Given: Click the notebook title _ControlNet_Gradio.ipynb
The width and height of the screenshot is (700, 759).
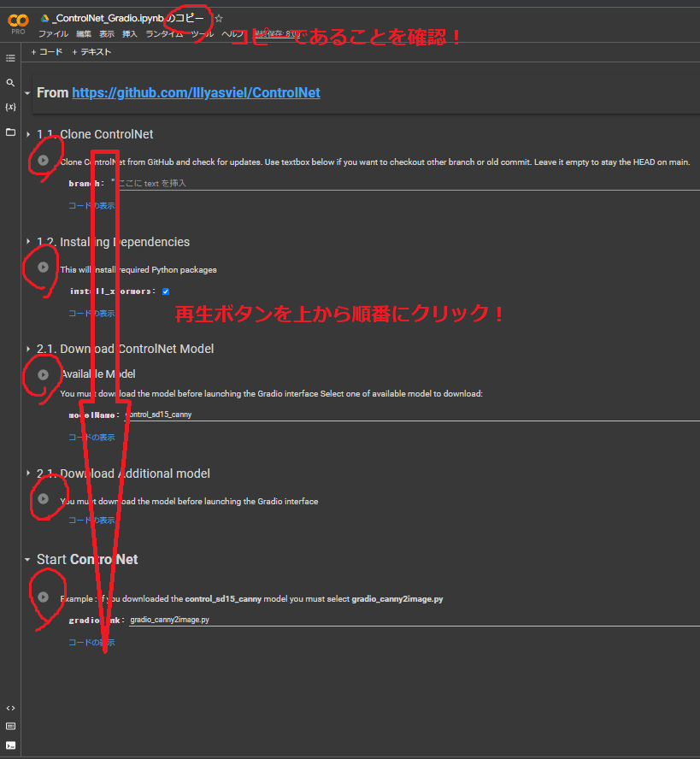Looking at the screenshot, I should pyautogui.click(x=108, y=19).
